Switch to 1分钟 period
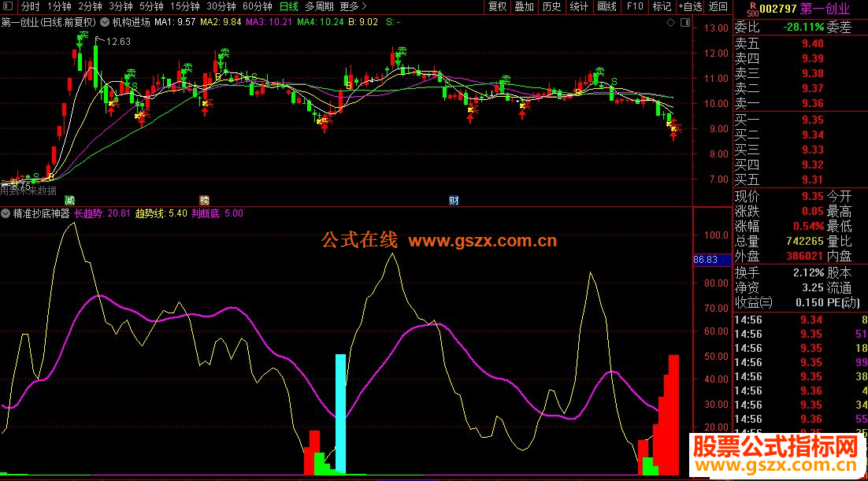 point(59,6)
